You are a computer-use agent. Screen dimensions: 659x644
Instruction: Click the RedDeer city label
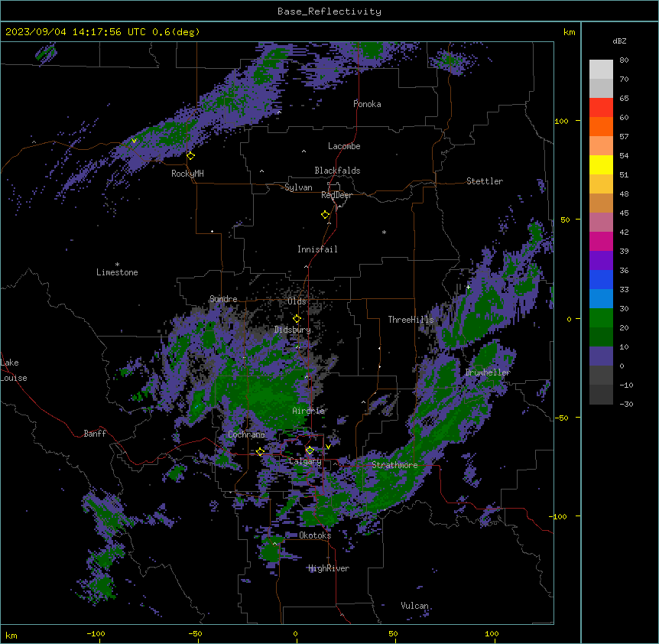click(x=336, y=195)
